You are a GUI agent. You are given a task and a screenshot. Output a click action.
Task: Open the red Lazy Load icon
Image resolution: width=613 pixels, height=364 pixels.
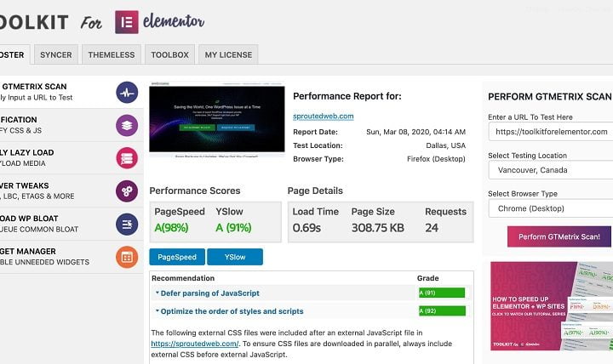click(x=127, y=158)
